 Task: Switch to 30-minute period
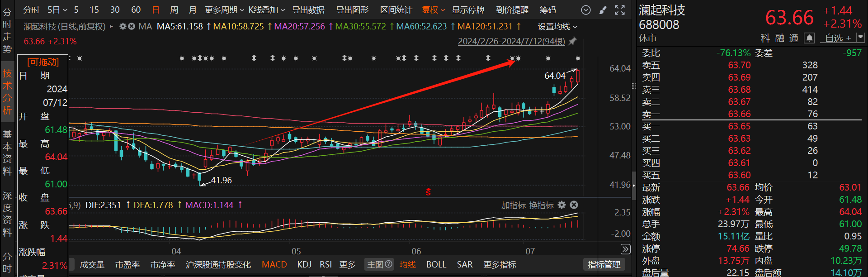(x=115, y=10)
